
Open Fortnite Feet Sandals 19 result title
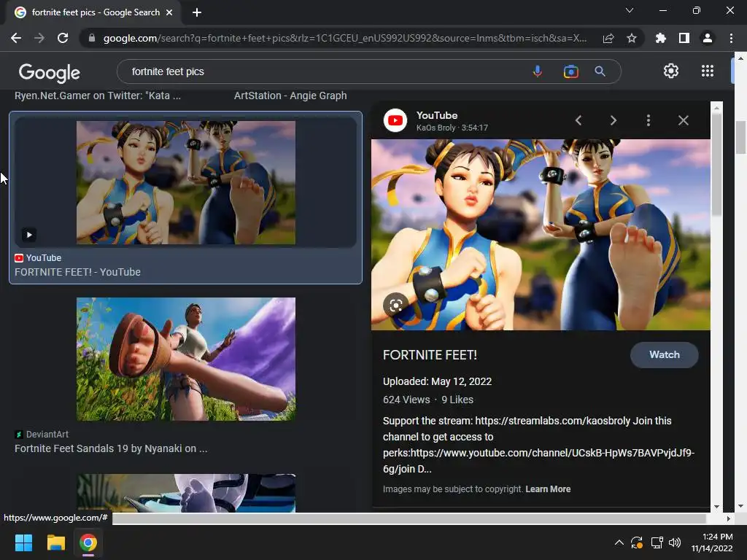pos(111,448)
